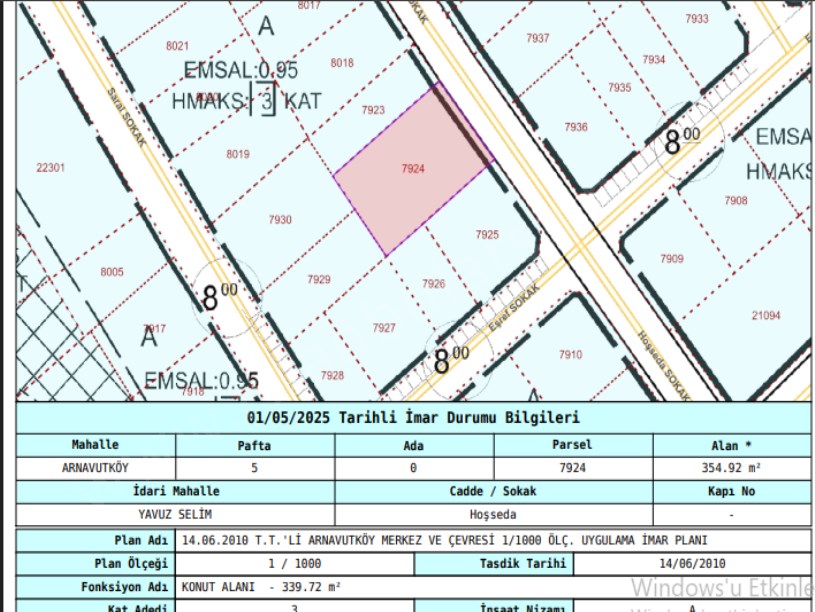This screenshot has height=612, width=815.
Task: Select the YAVUZ SELİM cell under İdari Mahalle
Action: (x=175, y=515)
